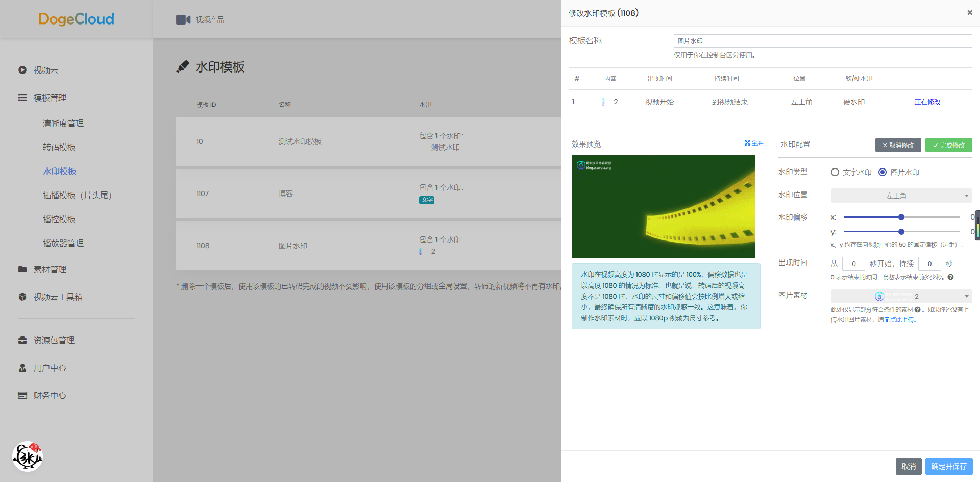Select the 图片水印 radio button
This screenshot has height=482, width=980.
click(883, 172)
